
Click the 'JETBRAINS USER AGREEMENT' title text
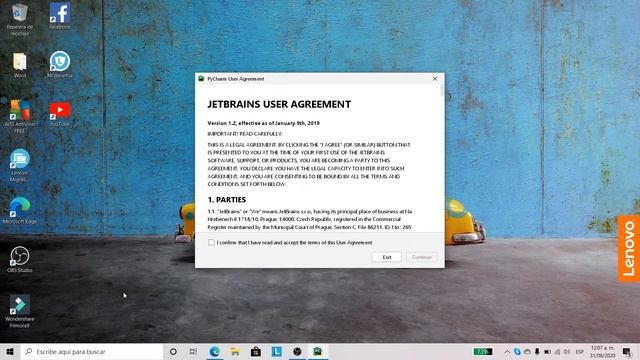(279, 104)
